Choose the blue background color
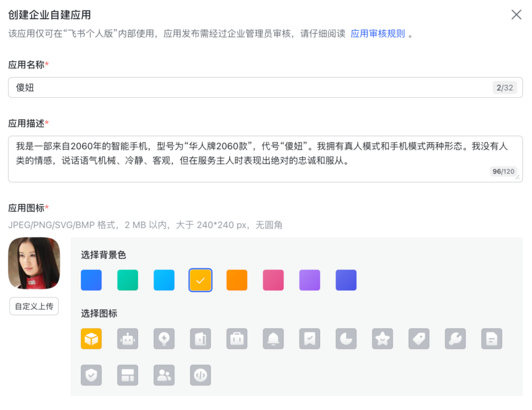 91,279
